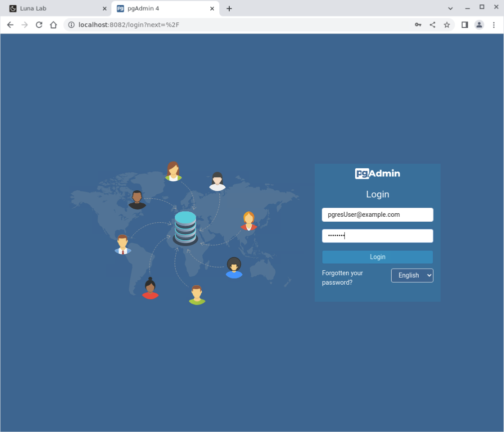Go back using browser back arrow
Image resolution: width=504 pixels, height=432 pixels.
click(x=10, y=25)
